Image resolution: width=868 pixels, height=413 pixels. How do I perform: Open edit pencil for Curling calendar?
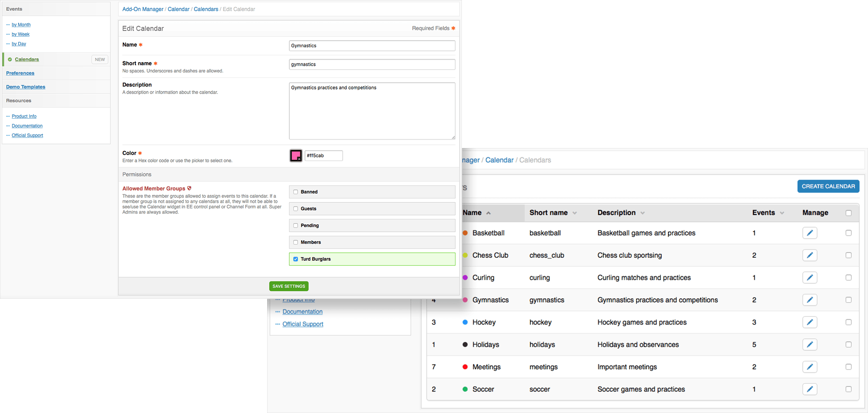[810, 278]
